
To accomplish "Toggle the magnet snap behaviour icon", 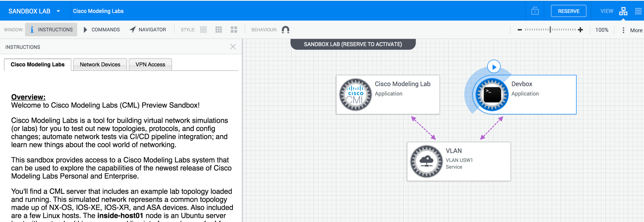I will tap(286, 30).
